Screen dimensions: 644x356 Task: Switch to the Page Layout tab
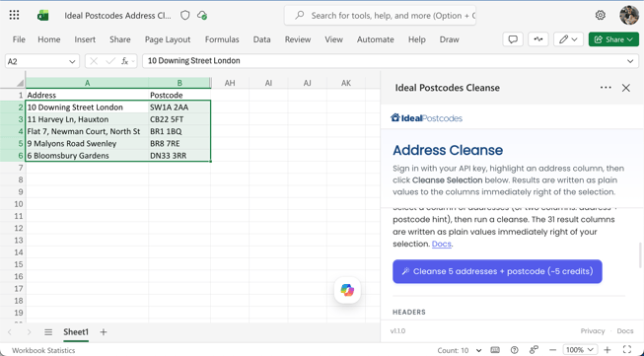point(168,39)
